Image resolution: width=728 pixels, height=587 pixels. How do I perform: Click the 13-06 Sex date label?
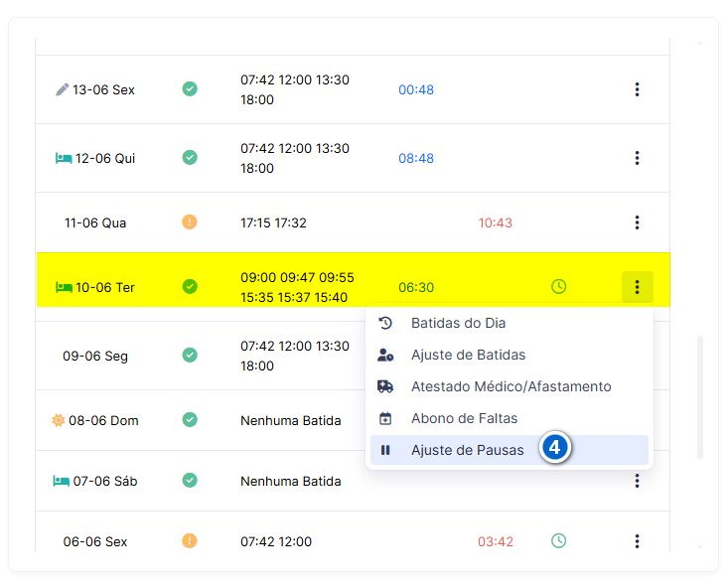coord(103,89)
